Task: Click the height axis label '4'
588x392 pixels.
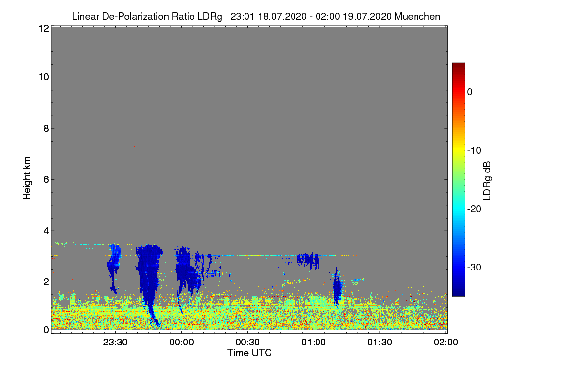Action: (x=45, y=230)
